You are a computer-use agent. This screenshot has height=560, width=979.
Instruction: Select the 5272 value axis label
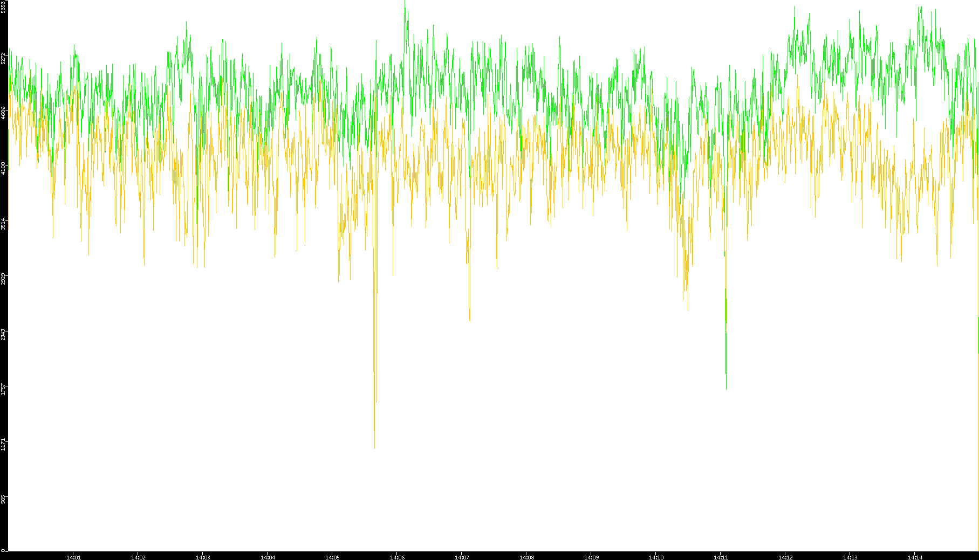click(x=3, y=58)
